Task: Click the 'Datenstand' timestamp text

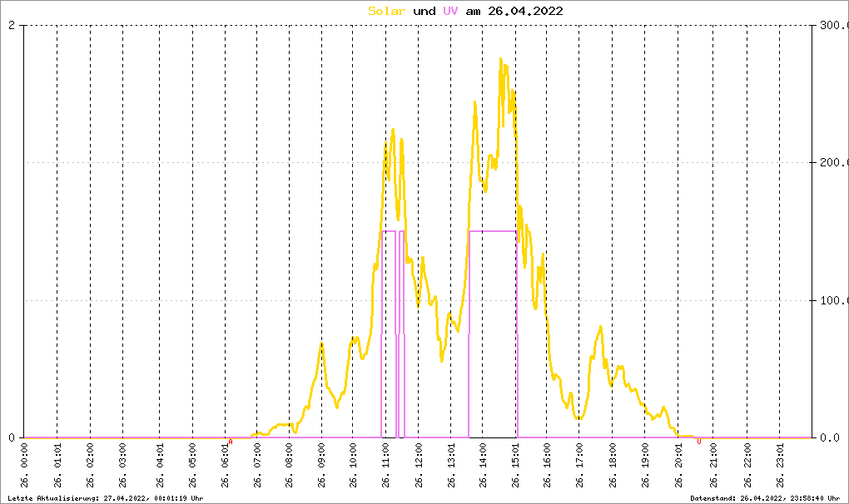Action: (x=765, y=498)
